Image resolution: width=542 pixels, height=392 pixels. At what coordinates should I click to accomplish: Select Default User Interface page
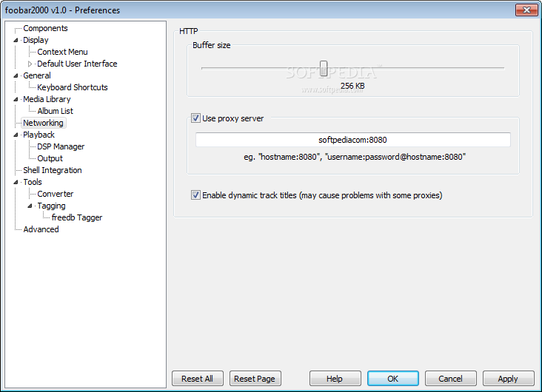click(77, 64)
